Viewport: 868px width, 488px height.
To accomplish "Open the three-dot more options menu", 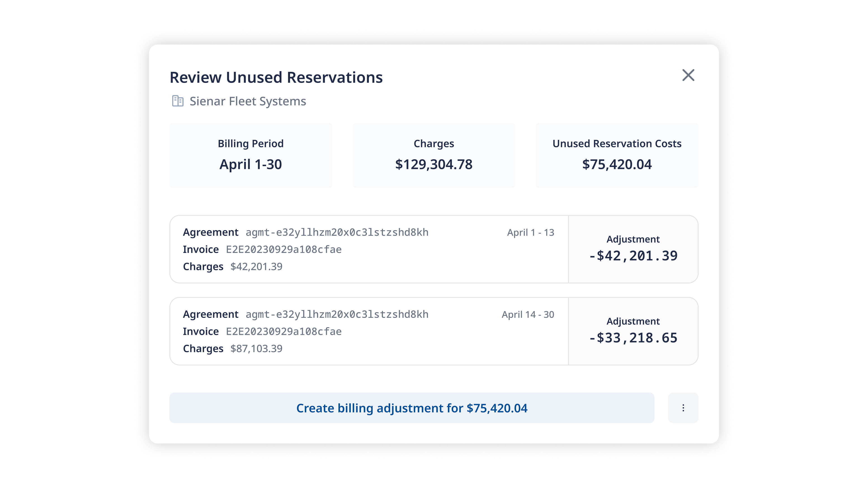I will tap(683, 408).
